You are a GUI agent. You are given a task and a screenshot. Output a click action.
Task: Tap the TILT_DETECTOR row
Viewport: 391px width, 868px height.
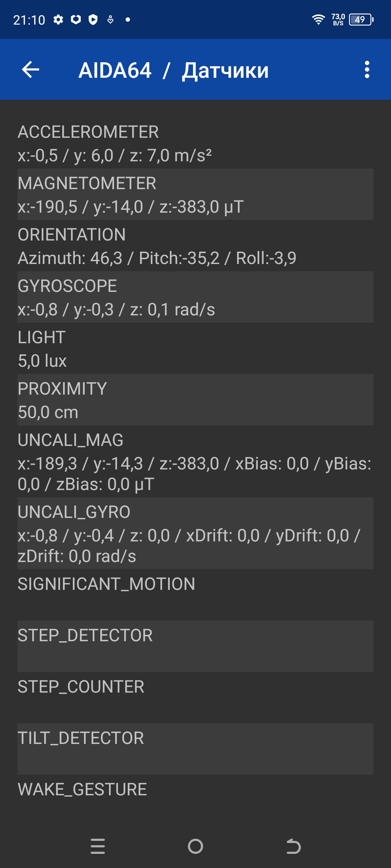195,749
